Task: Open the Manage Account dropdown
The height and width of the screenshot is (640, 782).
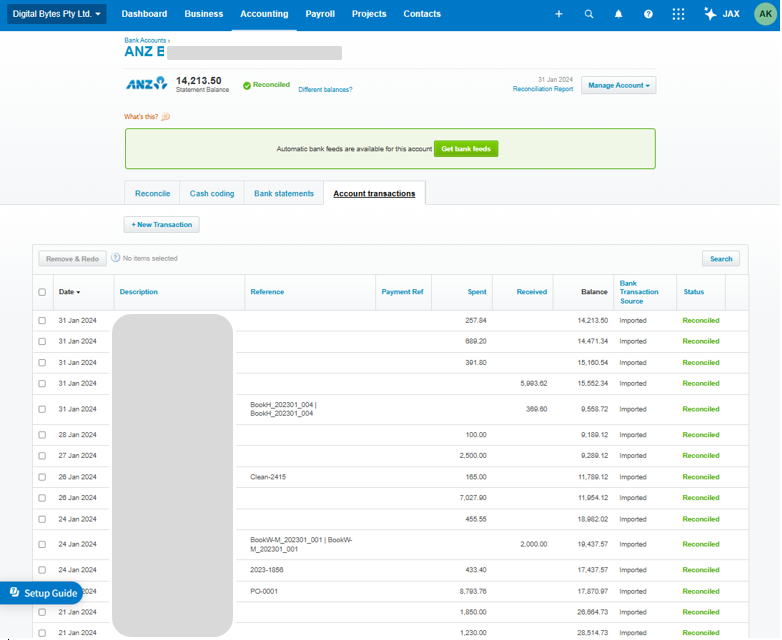Action: point(618,85)
